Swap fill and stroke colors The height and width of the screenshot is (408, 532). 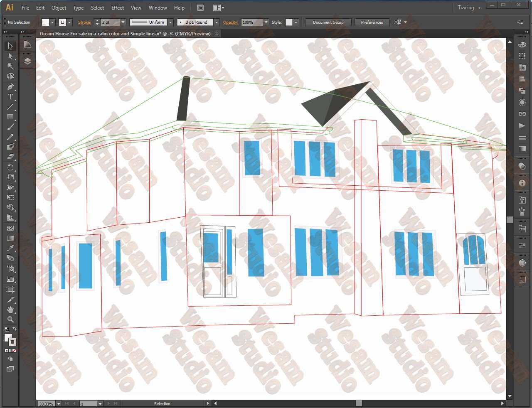(x=15, y=329)
